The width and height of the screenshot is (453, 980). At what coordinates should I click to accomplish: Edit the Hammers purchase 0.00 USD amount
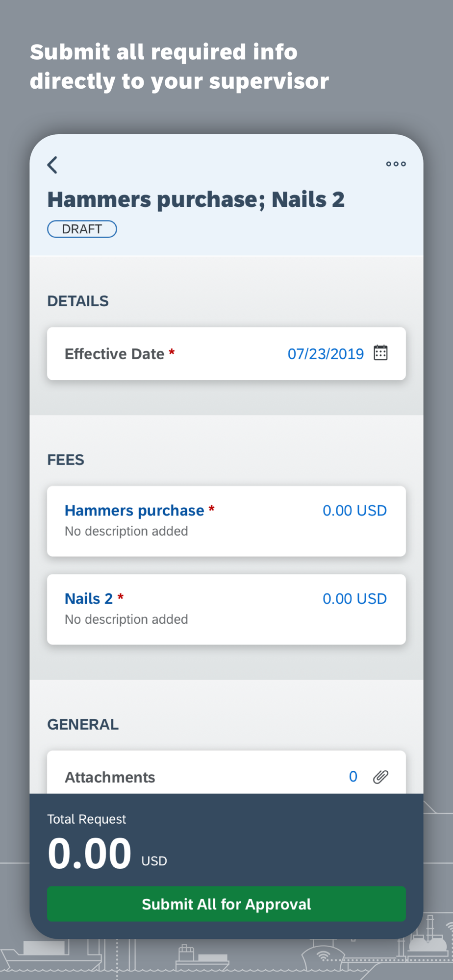click(x=354, y=511)
